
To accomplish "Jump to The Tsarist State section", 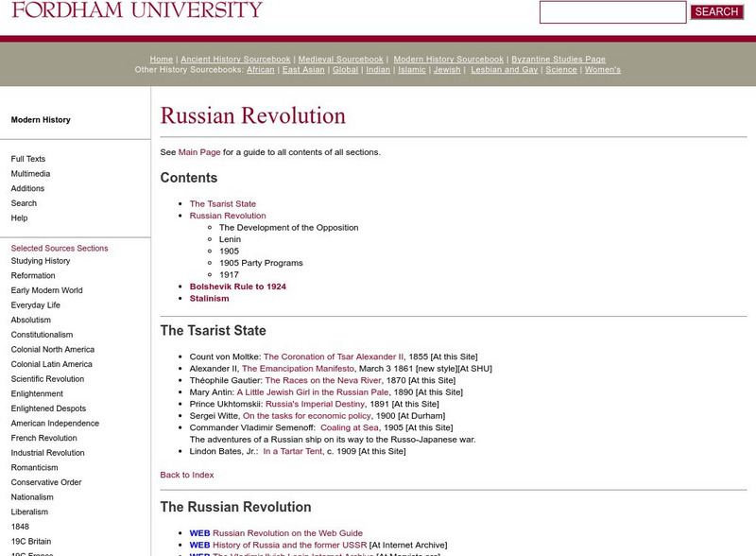I will (x=222, y=204).
